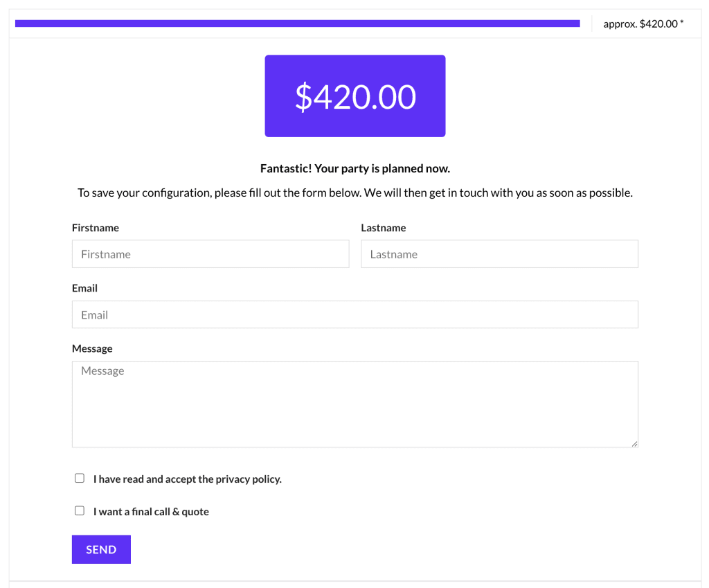
Task: Click the Email field label
Action: [x=84, y=288]
